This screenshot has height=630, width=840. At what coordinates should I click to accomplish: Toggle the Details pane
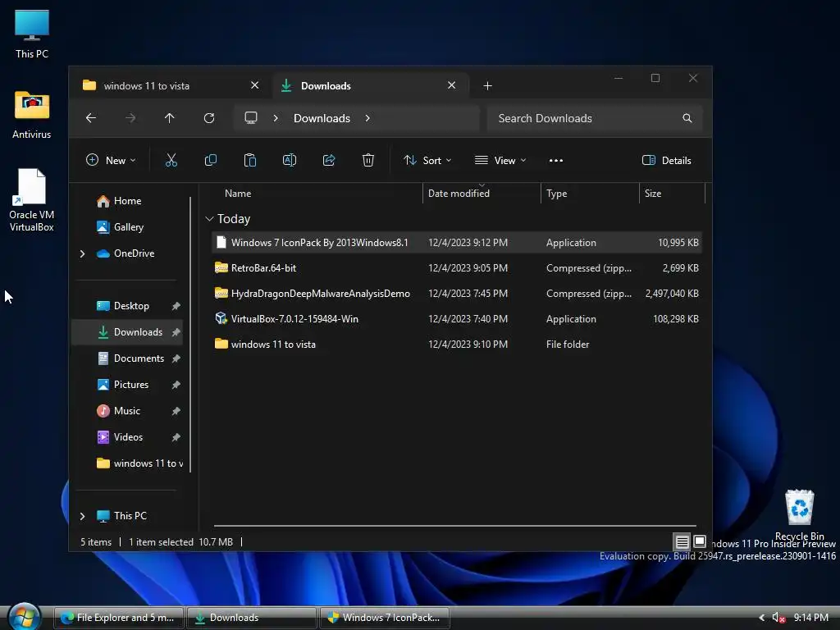pyautogui.click(x=666, y=160)
